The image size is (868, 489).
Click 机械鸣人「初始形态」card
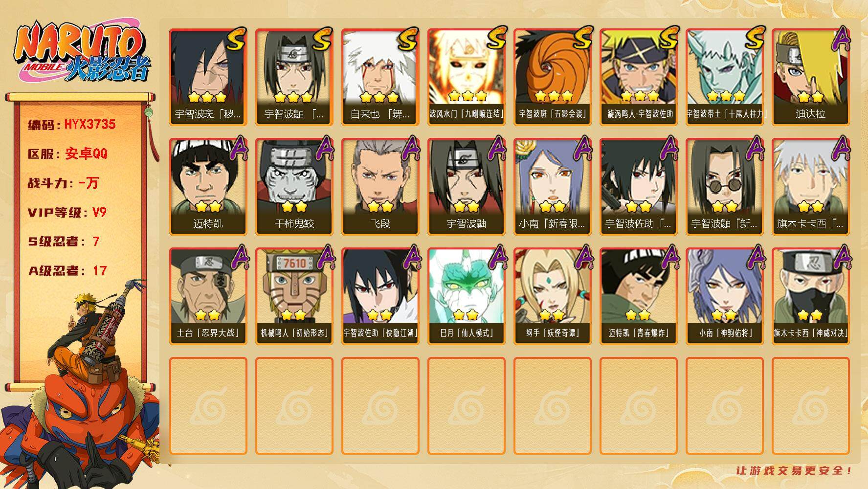294,296
